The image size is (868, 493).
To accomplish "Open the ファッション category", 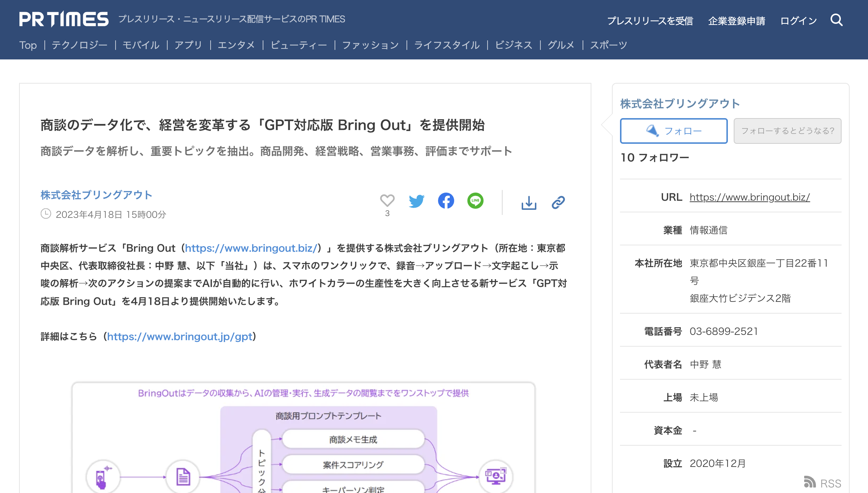I will tap(371, 45).
